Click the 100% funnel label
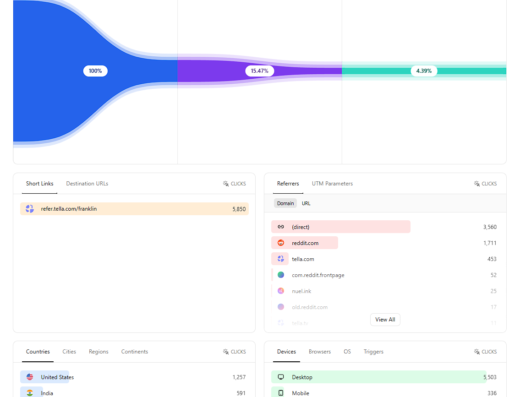The width and height of the screenshot is (520, 397). tap(95, 71)
